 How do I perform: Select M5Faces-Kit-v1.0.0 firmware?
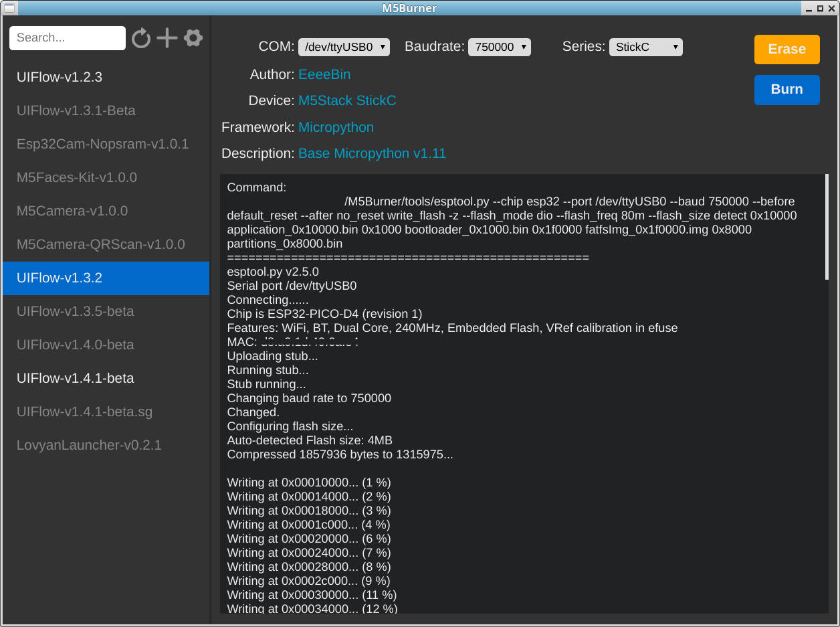[106, 177]
